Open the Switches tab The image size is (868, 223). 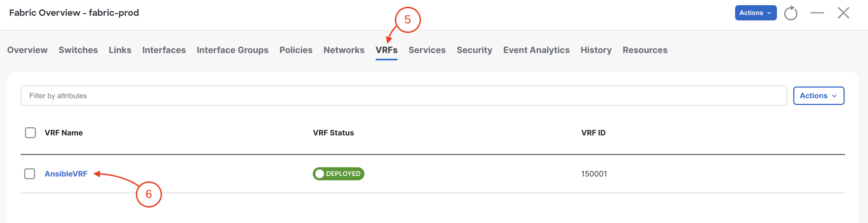(x=78, y=50)
